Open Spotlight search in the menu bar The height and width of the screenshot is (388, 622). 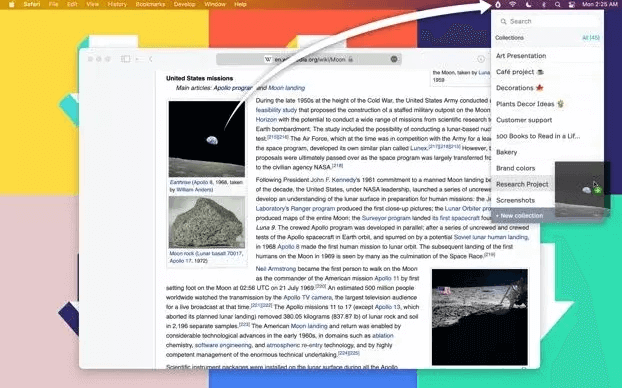[558, 4]
